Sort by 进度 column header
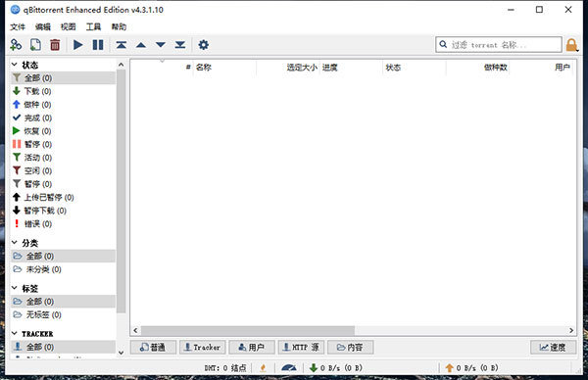Viewport: 588px width, 380px height. click(351, 68)
